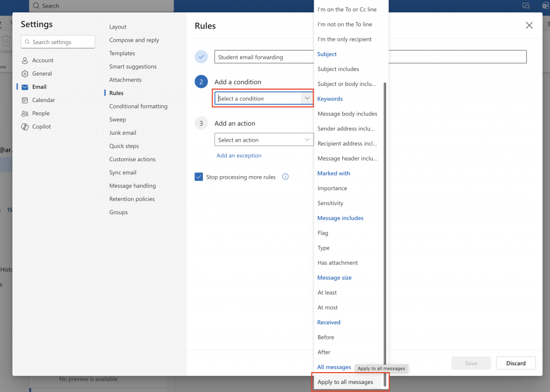Viewport: 550px width, 392px height.
Task: Open Copilot settings in the sidebar
Action: point(40,126)
